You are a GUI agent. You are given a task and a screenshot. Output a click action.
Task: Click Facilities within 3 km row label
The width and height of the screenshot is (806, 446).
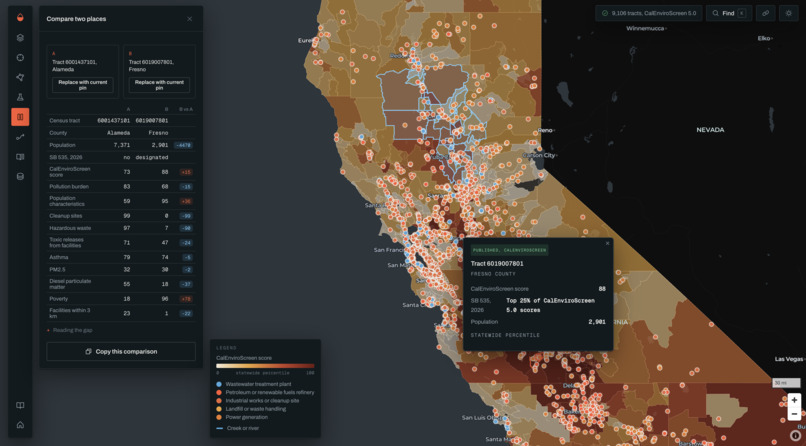(x=69, y=313)
